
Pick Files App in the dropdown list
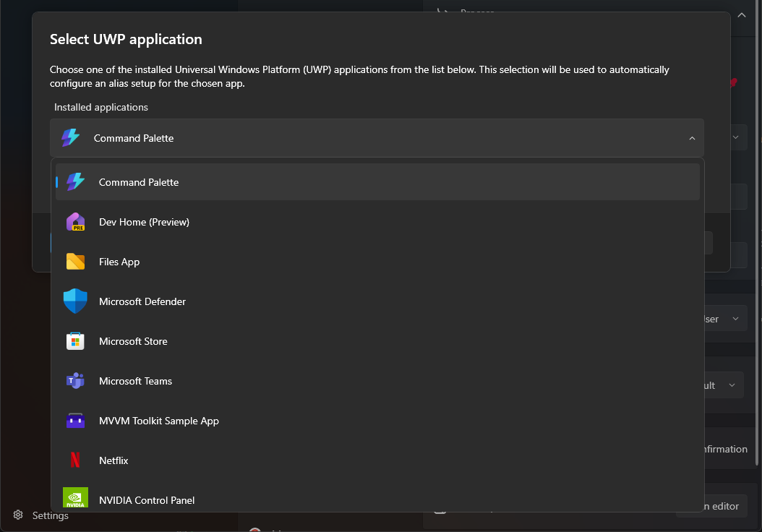377,262
